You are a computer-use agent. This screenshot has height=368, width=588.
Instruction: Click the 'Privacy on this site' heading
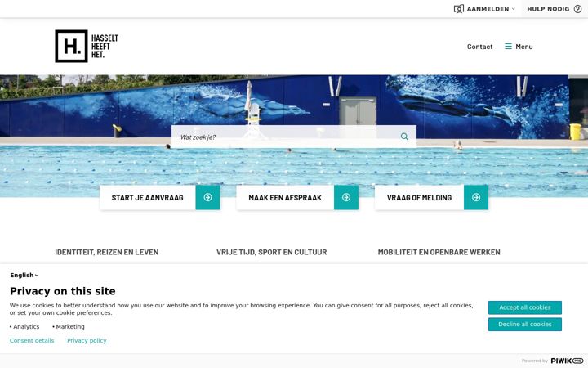click(x=63, y=291)
